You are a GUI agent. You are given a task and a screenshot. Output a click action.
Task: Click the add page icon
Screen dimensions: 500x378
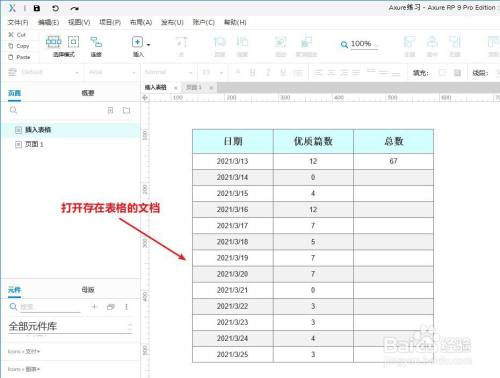pyautogui.click(x=110, y=110)
